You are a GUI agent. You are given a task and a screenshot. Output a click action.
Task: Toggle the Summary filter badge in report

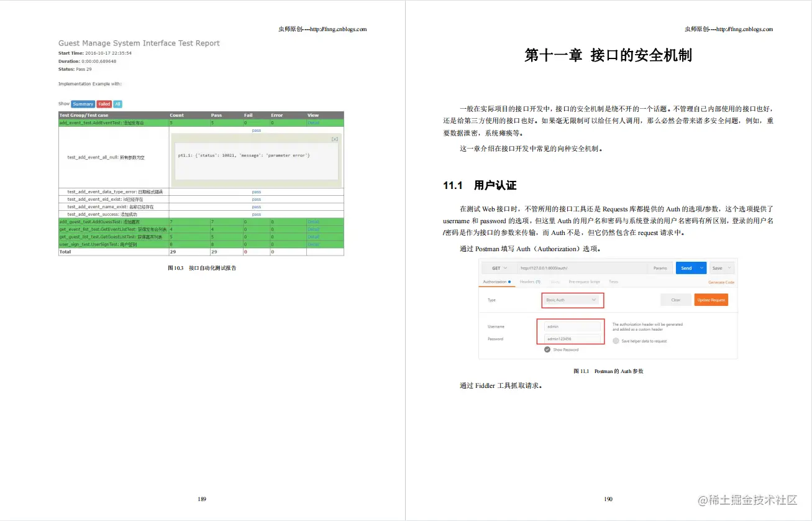tap(83, 104)
